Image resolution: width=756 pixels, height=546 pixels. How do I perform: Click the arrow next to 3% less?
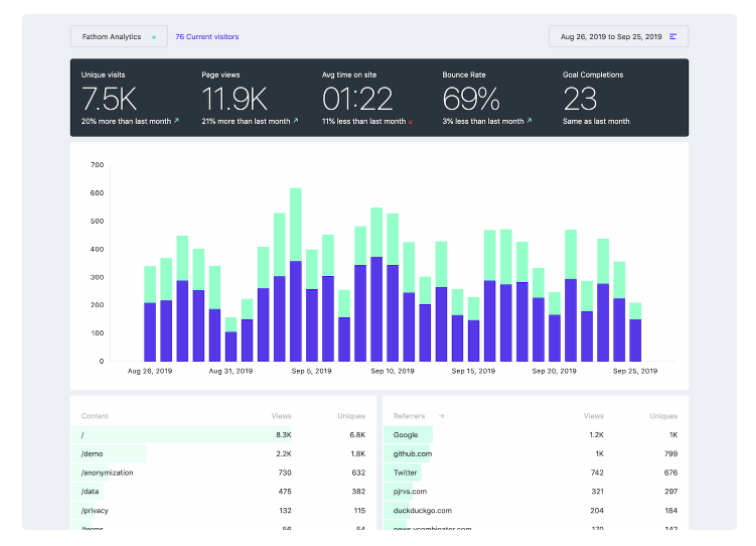tap(529, 121)
